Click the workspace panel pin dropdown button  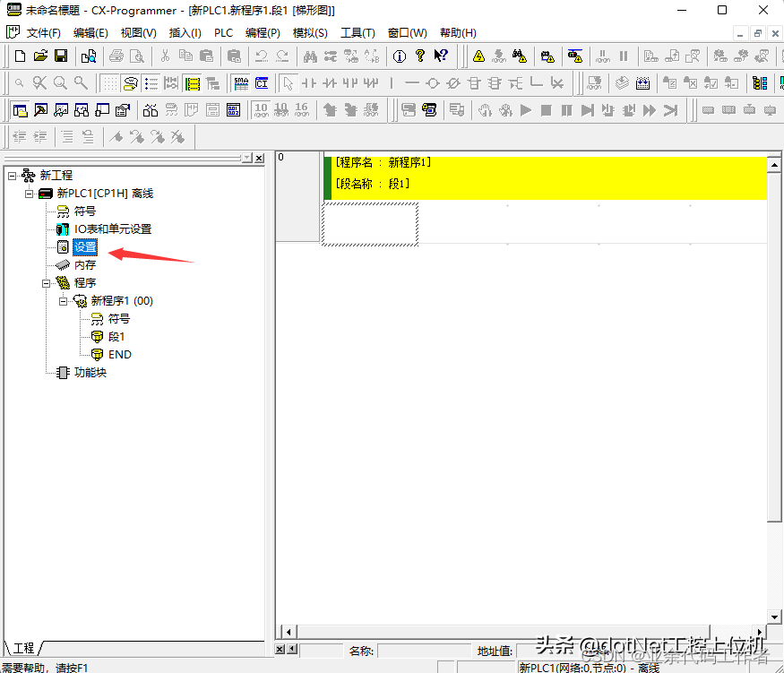point(247,158)
